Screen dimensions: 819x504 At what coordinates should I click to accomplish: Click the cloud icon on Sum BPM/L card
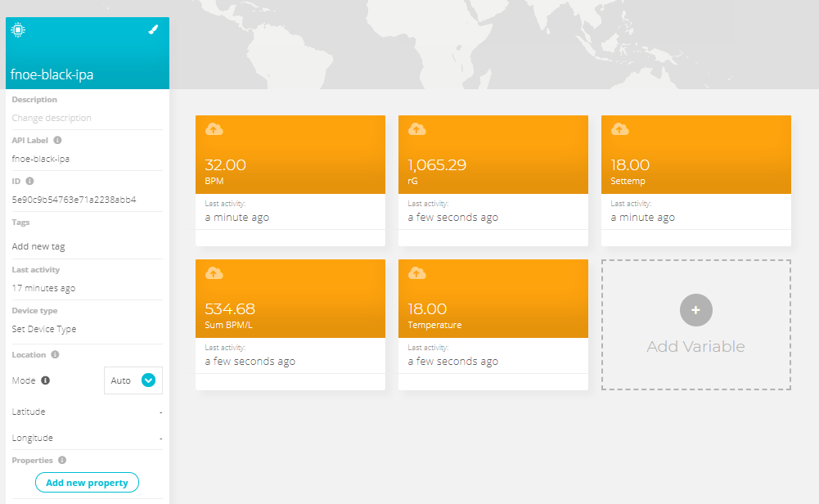tap(214, 273)
